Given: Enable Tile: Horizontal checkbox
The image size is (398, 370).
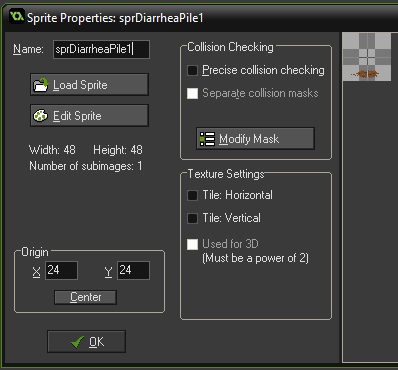Looking at the screenshot, I should click(192, 195).
